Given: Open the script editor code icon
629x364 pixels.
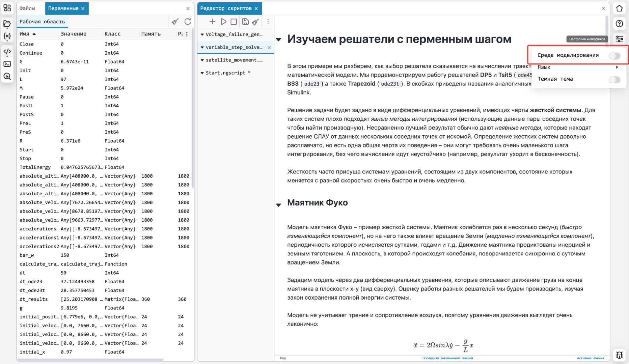Looking at the screenshot, I should [7, 52].
